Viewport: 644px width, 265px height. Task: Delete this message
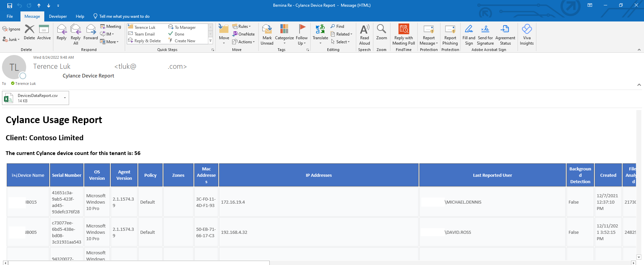(x=30, y=32)
